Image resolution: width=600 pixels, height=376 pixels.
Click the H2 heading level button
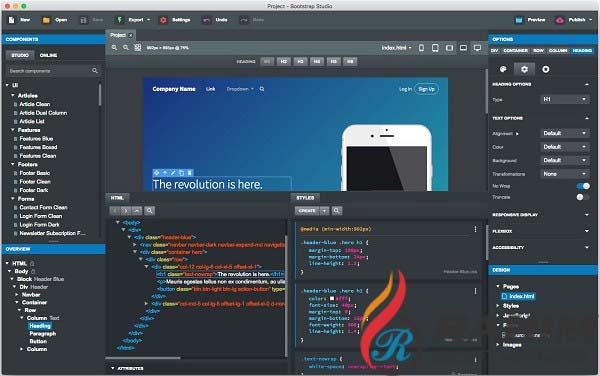[284, 61]
